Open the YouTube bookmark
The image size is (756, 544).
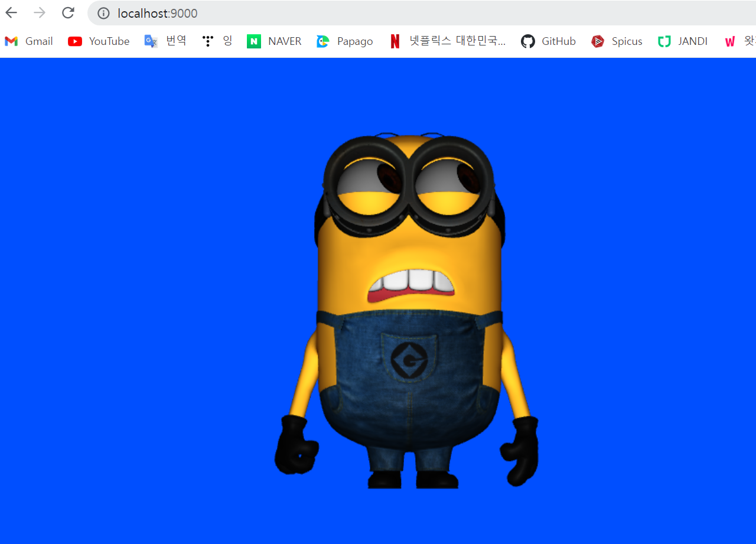pyautogui.click(x=99, y=41)
